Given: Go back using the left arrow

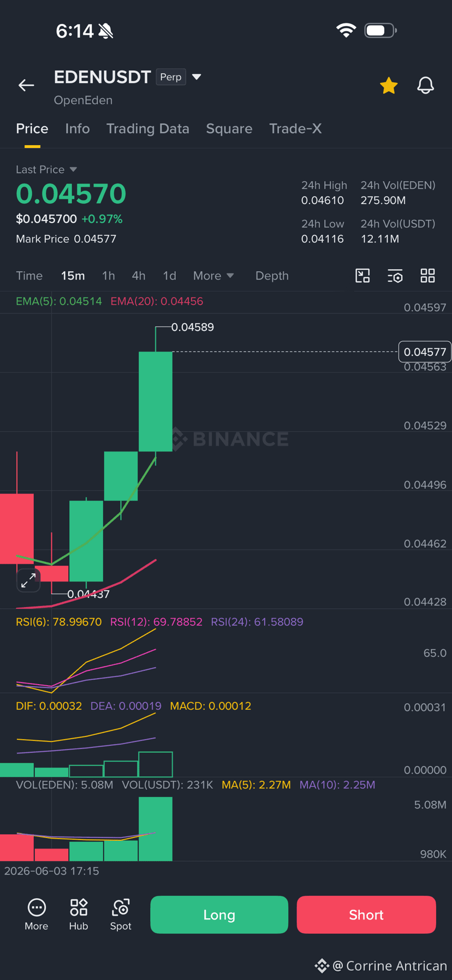Looking at the screenshot, I should coord(26,85).
